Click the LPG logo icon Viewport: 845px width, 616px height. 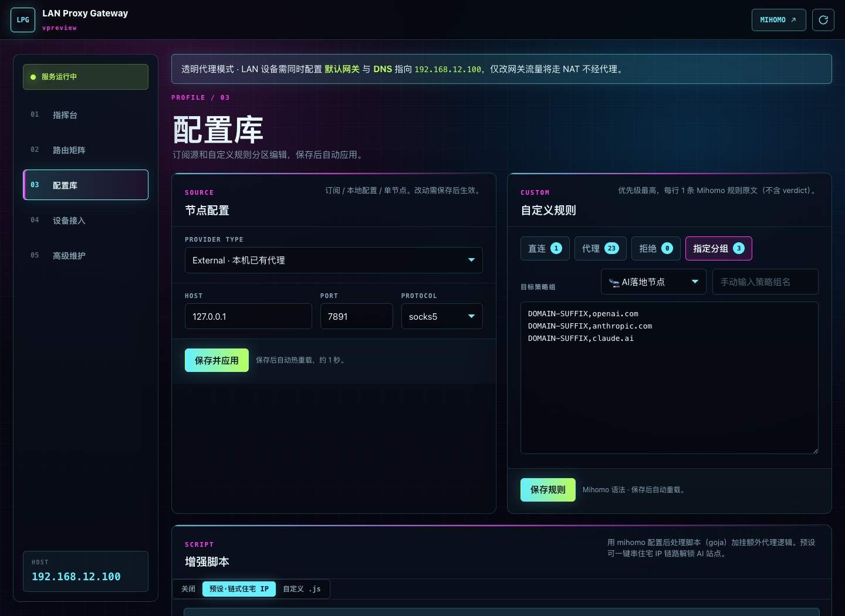click(x=23, y=20)
